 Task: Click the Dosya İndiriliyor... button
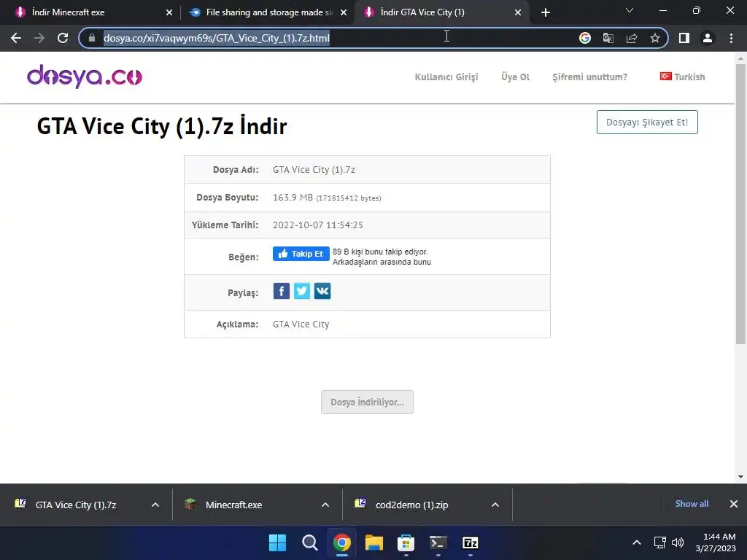point(368,402)
